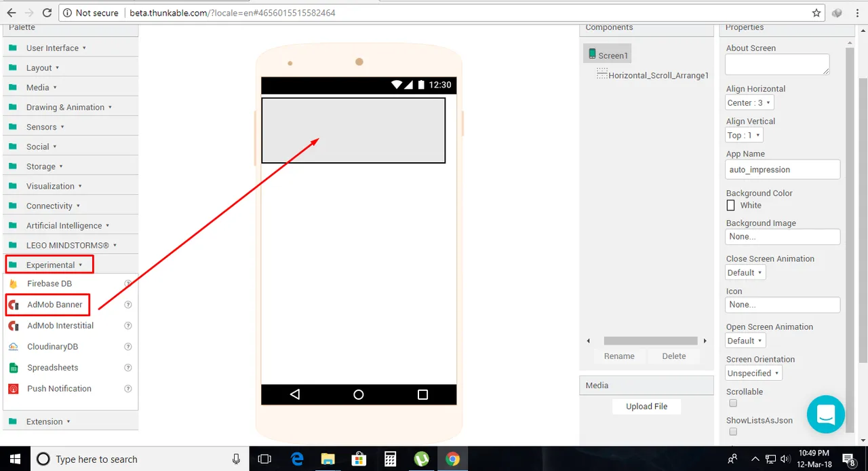Click the Delete component button
This screenshot has width=868, height=471.
click(674, 356)
